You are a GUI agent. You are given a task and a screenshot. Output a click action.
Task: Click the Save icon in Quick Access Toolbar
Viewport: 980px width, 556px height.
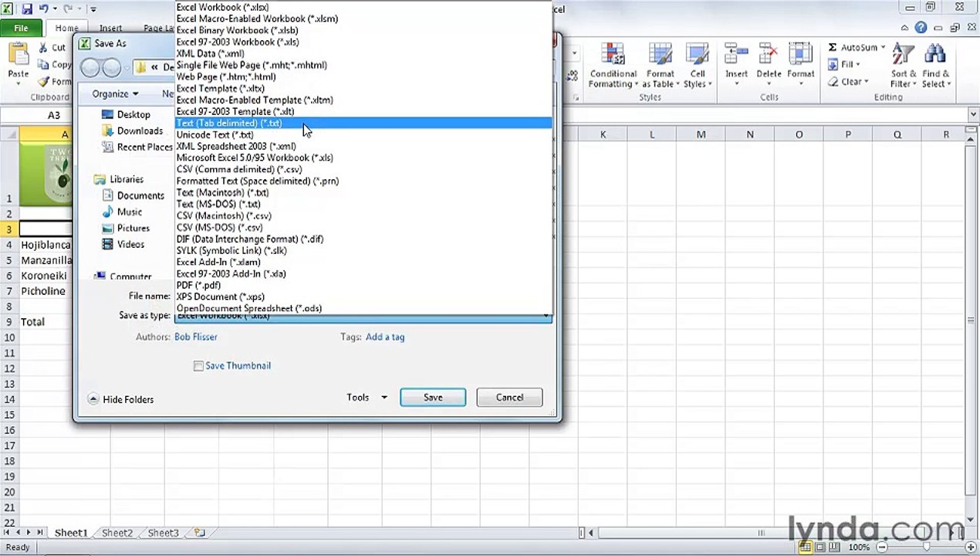(x=27, y=9)
